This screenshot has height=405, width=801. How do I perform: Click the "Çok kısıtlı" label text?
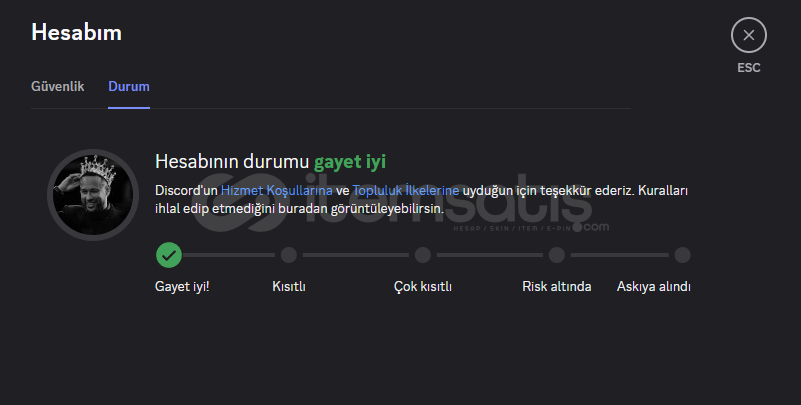[x=422, y=287]
